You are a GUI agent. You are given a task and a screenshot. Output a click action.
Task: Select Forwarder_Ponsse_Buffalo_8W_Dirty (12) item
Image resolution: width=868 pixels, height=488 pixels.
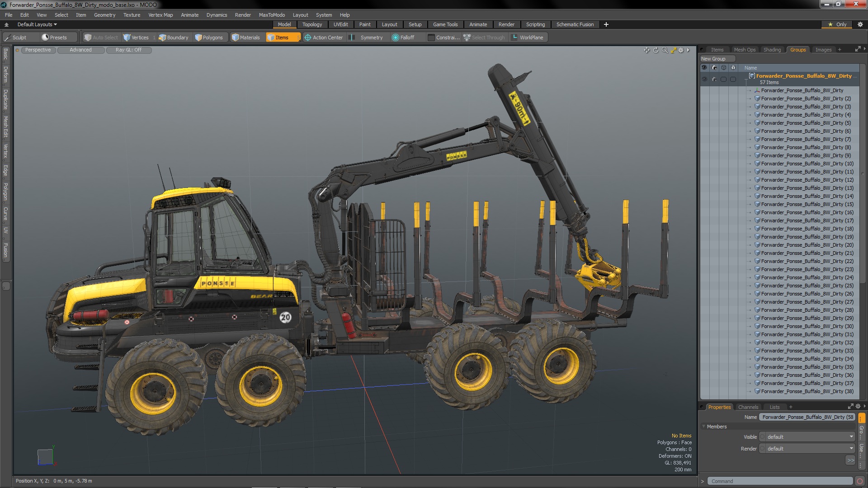[807, 180]
